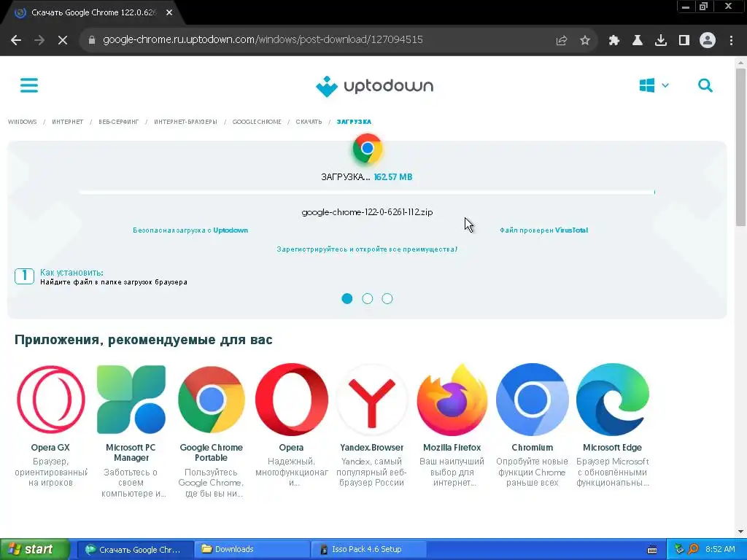The image size is (747, 560).
Task: Stop loading the page
Action: point(63,40)
